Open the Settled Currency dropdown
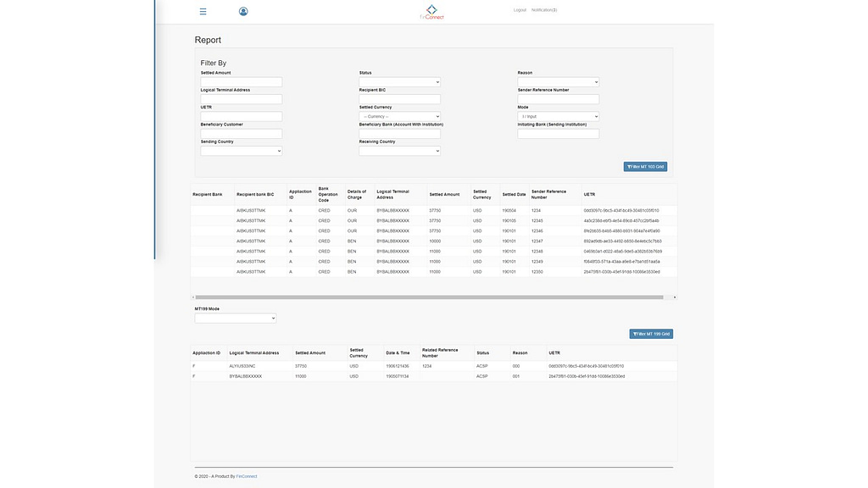This screenshot has width=868, height=488. (x=399, y=116)
